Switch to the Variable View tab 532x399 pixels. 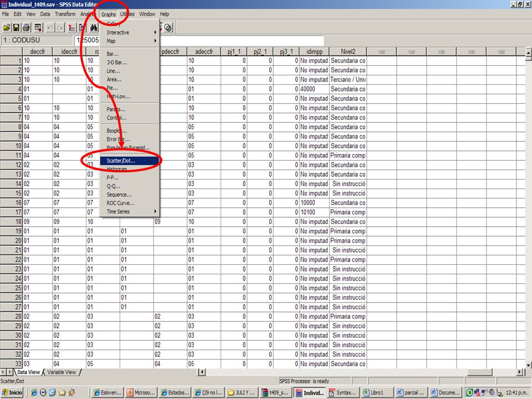click(x=62, y=372)
